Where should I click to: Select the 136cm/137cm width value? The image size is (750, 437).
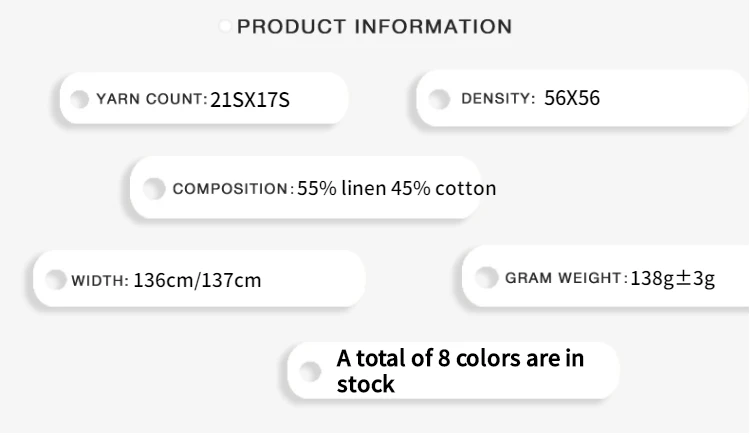coord(197,280)
